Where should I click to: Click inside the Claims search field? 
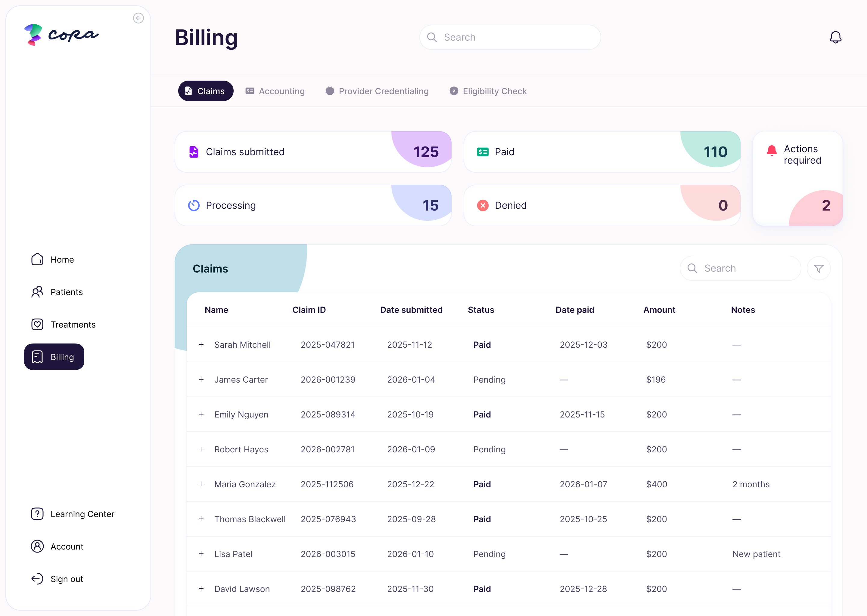pyautogui.click(x=740, y=268)
